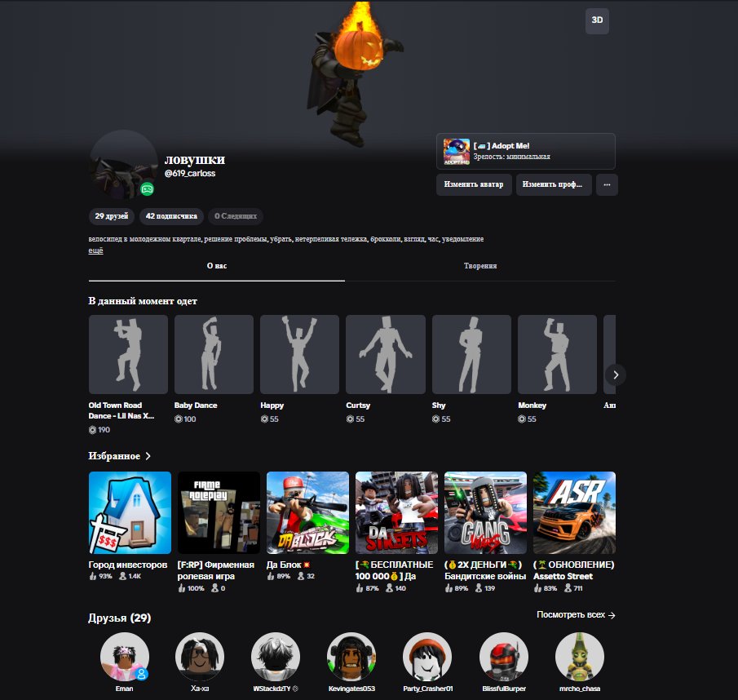
Task: Select the Monkey emote item
Action: [557, 354]
